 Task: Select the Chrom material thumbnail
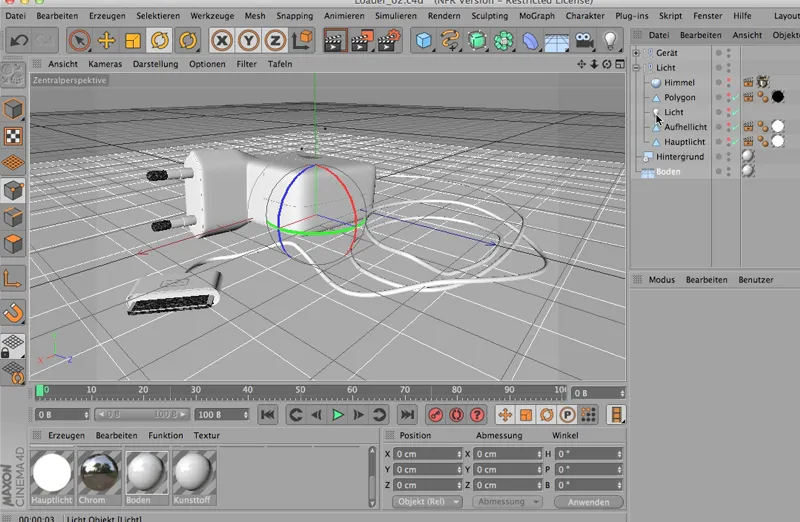[99, 477]
